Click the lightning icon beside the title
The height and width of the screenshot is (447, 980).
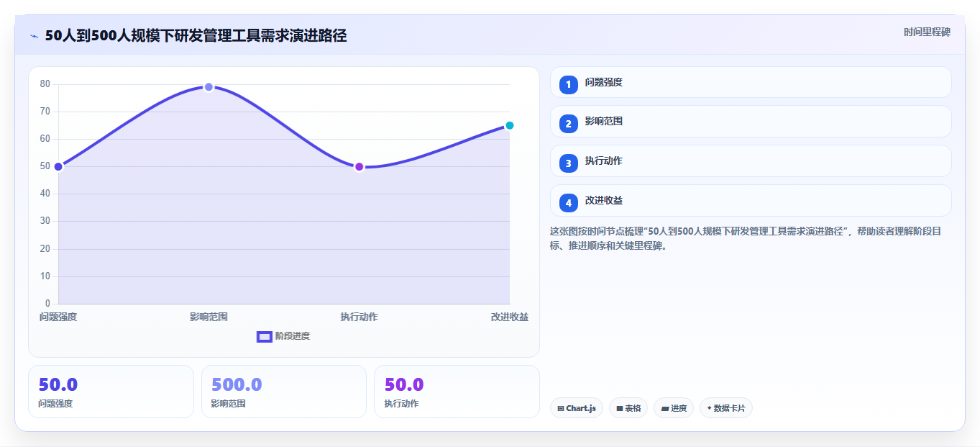[34, 36]
